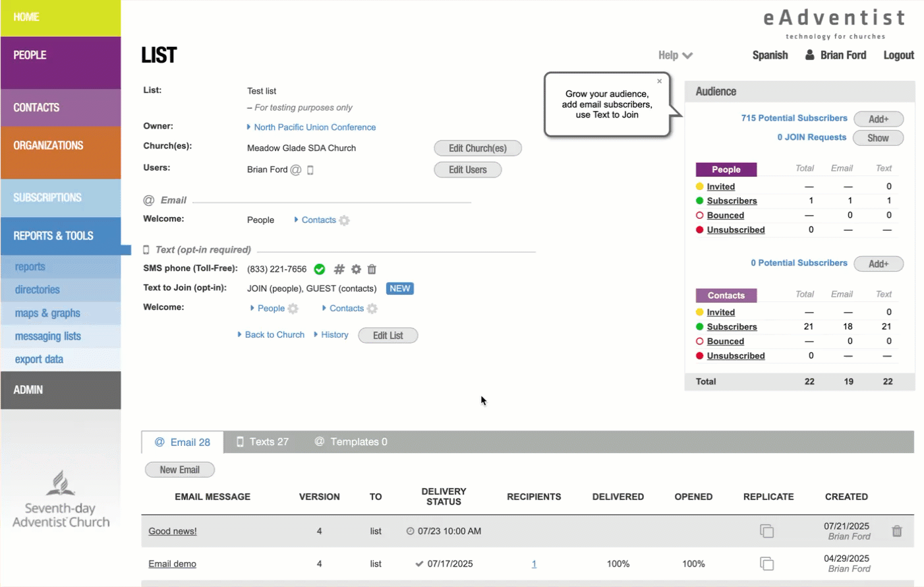924x587 pixels.
Task: Open 0 JOIN Requests link
Action: coord(812,137)
